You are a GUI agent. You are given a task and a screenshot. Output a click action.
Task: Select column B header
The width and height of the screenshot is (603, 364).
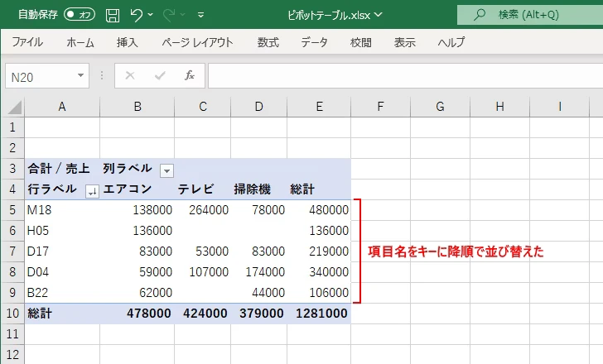point(137,107)
